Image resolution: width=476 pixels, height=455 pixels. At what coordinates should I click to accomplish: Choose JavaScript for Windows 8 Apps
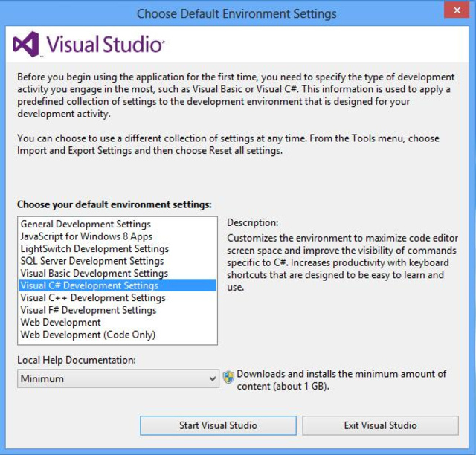[118, 236]
